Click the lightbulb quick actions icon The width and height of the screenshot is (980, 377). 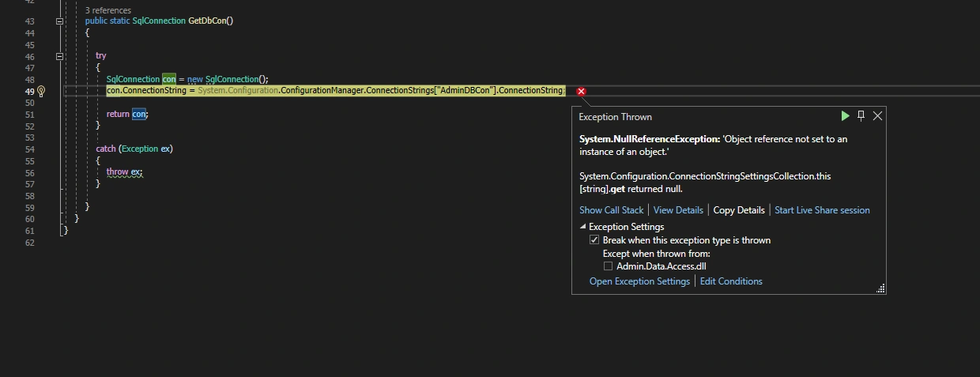(x=41, y=91)
